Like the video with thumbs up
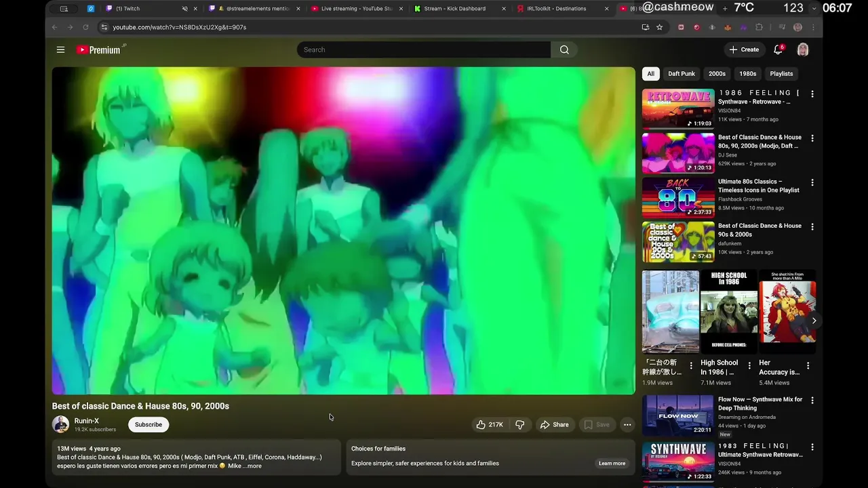This screenshot has height=488, width=868. (490, 424)
